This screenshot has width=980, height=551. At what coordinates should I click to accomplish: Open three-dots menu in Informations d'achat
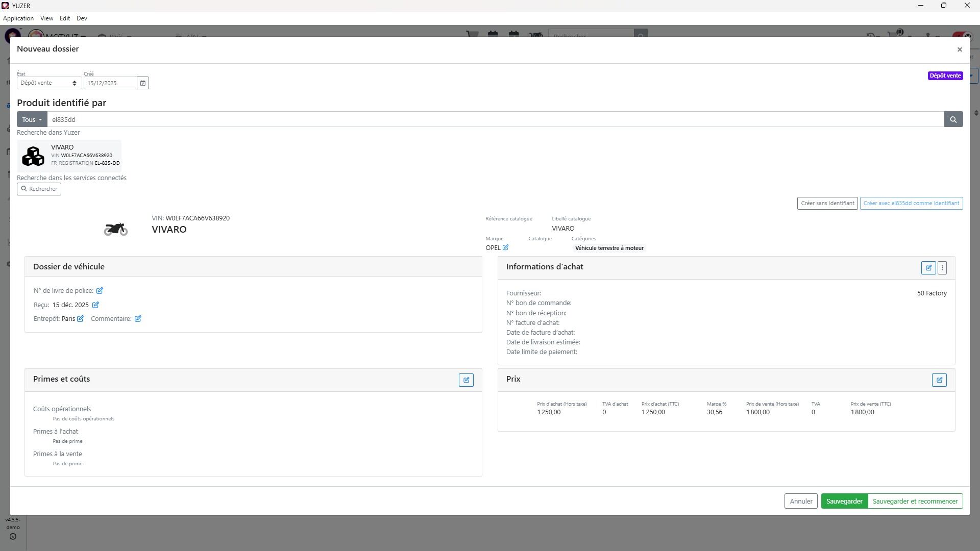tap(942, 268)
